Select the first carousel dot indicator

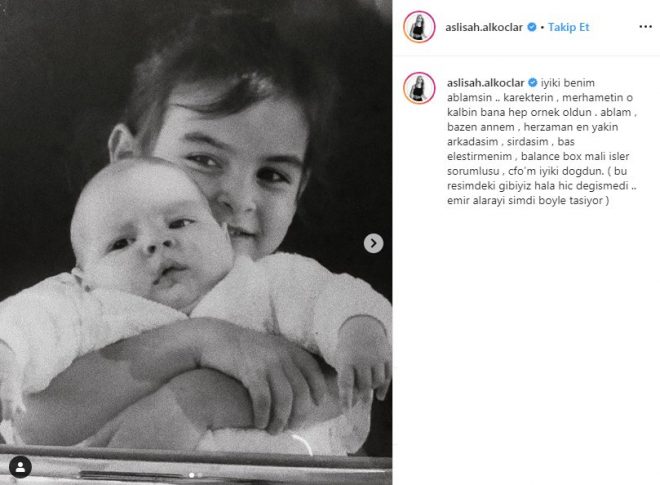(192, 475)
